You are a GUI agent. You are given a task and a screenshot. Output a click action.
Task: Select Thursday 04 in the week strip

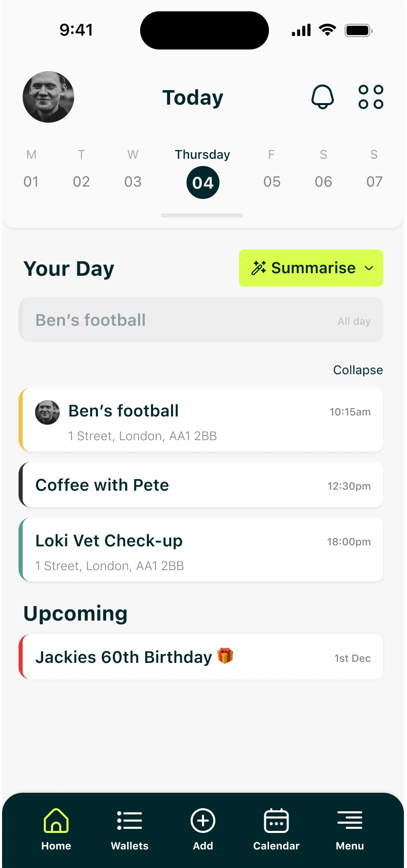[202, 181]
